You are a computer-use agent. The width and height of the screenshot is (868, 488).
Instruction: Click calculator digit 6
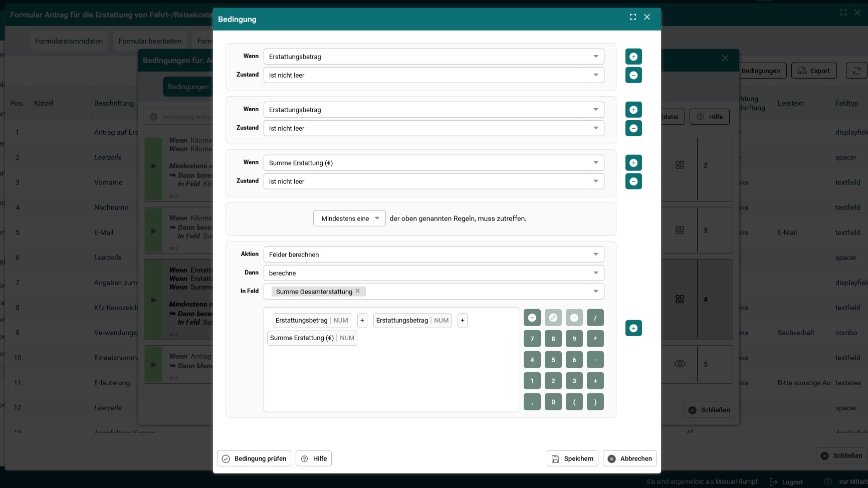pyautogui.click(x=574, y=360)
